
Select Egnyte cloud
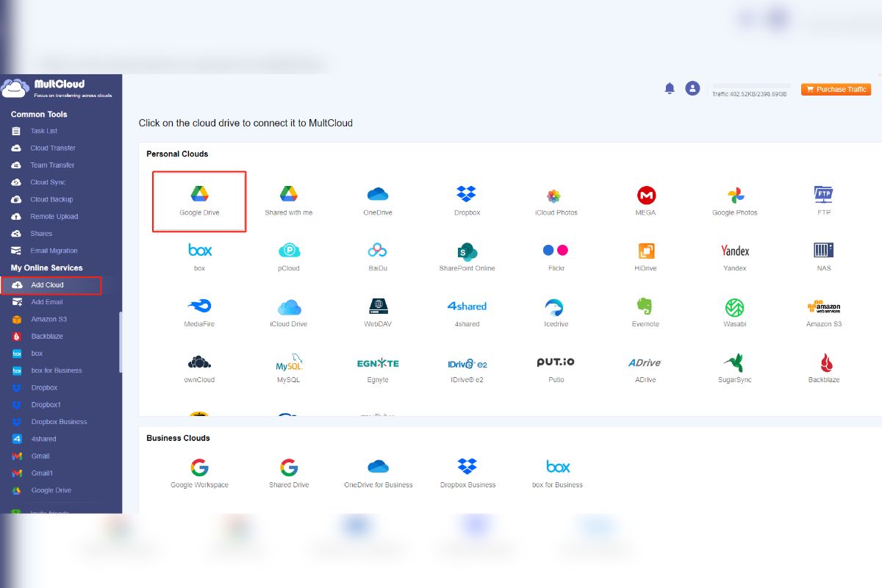click(378, 369)
